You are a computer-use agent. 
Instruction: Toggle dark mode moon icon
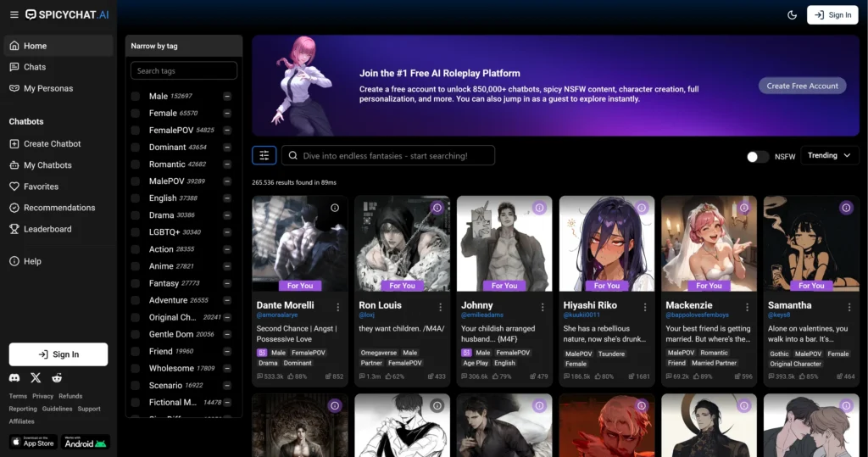pyautogui.click(x=793, y=14)
